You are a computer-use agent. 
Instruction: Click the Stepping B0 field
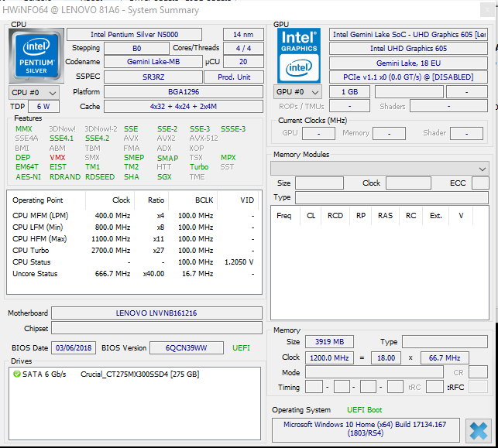[136, 49]
